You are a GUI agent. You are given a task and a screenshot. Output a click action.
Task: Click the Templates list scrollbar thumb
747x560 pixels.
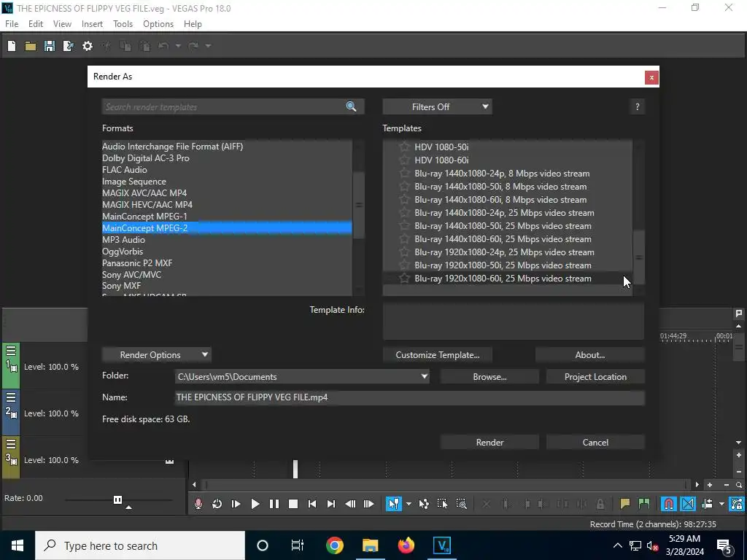point(639,257)
